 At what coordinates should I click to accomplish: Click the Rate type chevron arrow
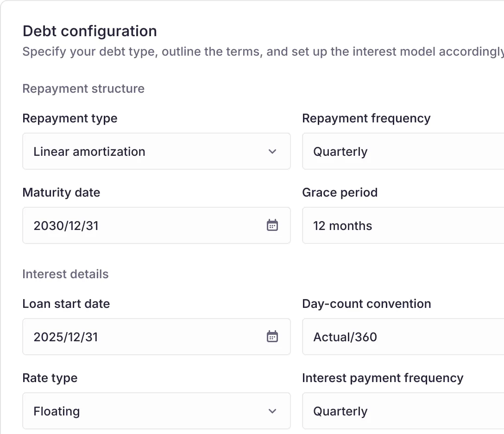272,411
